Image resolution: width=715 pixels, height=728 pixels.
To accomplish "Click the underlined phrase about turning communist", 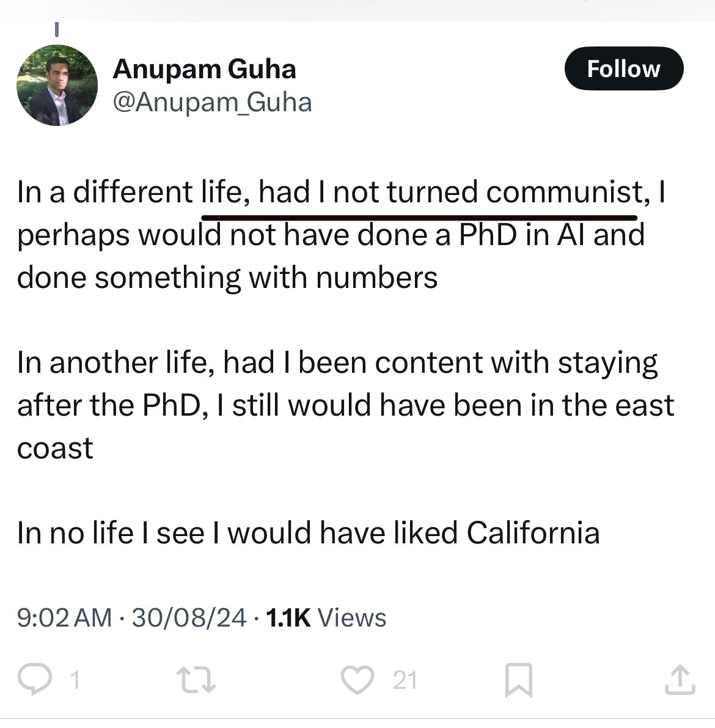I will tap(419, 193).
